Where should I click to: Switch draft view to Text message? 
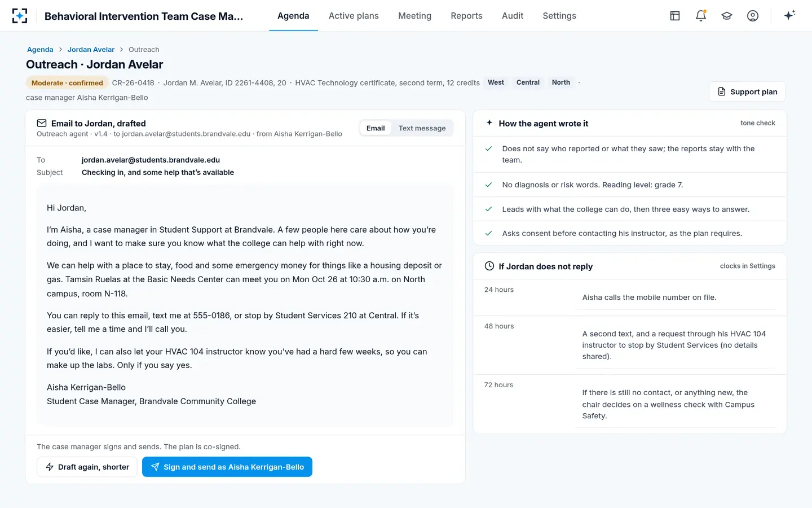[422, 128]
